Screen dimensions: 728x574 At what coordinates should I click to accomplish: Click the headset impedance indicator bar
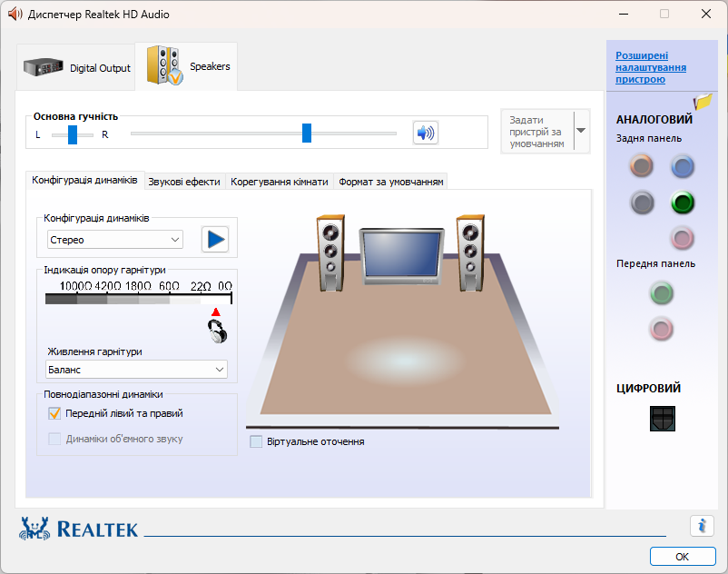pyautogui.click(x=138, y=299)
